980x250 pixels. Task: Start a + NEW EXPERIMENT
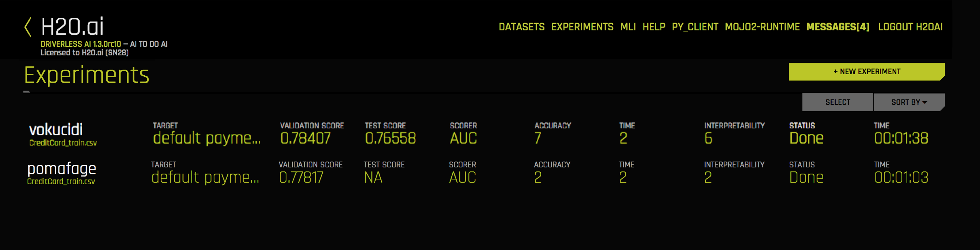click(x=867, y=72)
